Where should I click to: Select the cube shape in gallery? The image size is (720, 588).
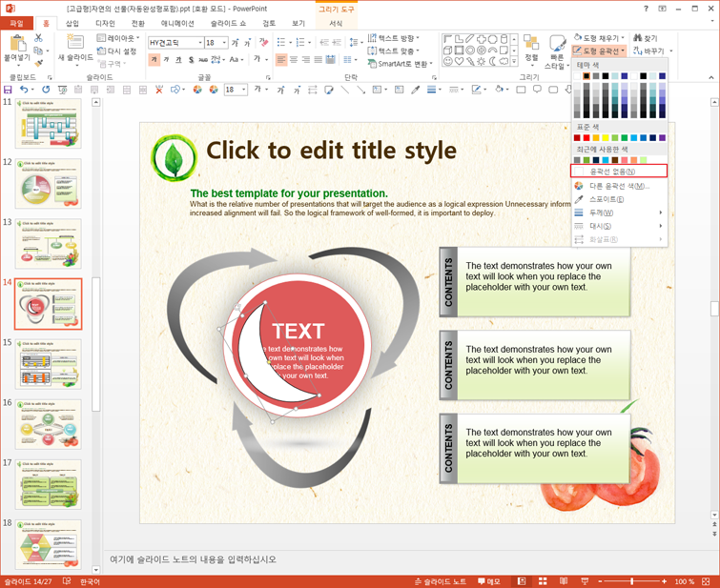coord(447,51)
